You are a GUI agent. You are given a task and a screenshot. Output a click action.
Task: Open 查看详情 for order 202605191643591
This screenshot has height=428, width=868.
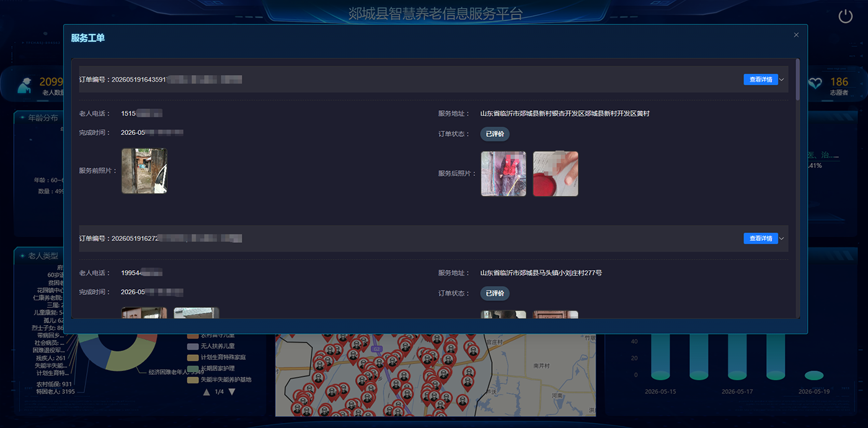(x=761, y=79)
